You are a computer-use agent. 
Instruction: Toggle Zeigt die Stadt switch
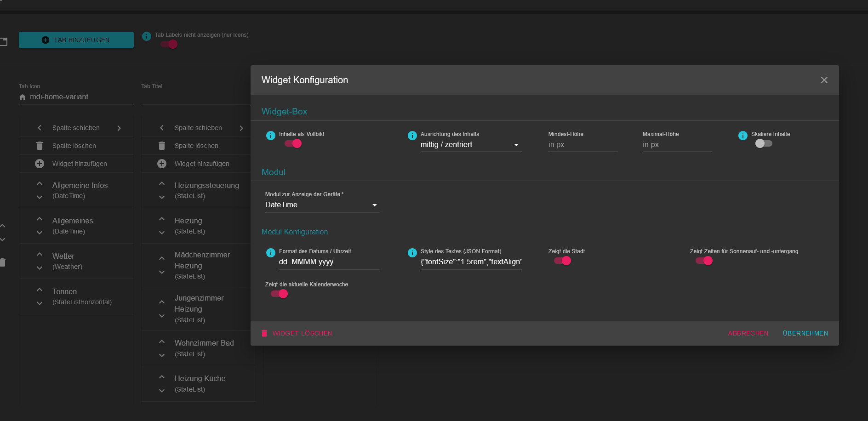point(562,261)
